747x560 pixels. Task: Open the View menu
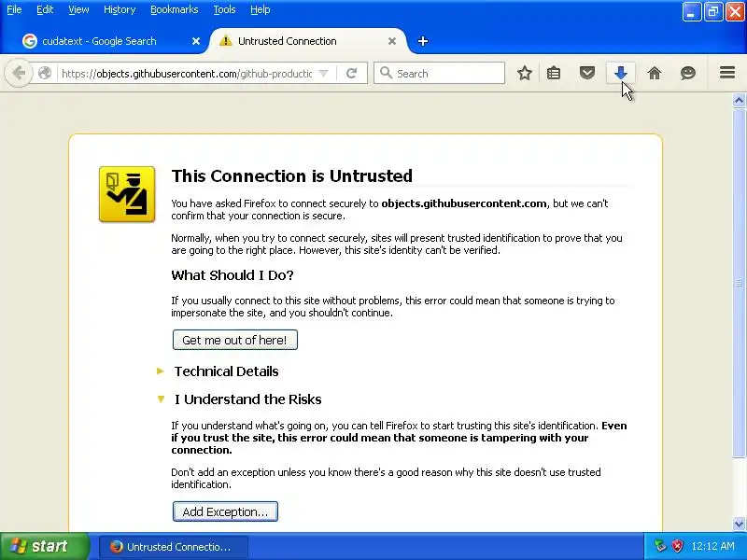78,9
